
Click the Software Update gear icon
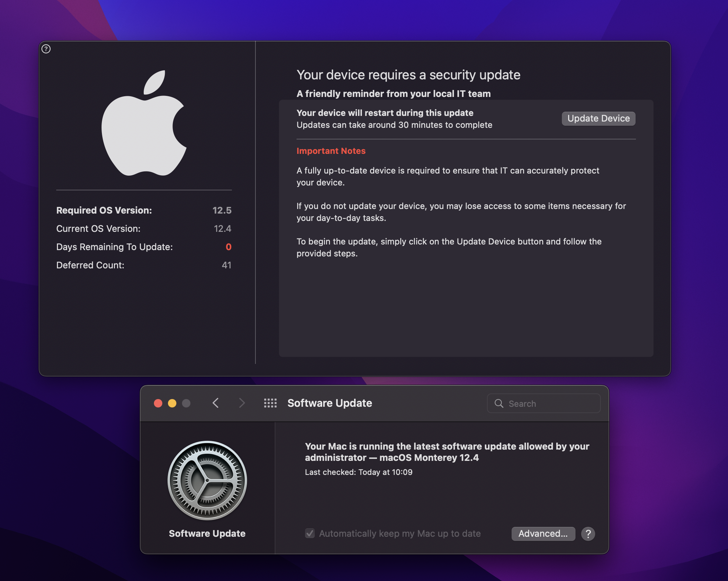click(207, 480)
